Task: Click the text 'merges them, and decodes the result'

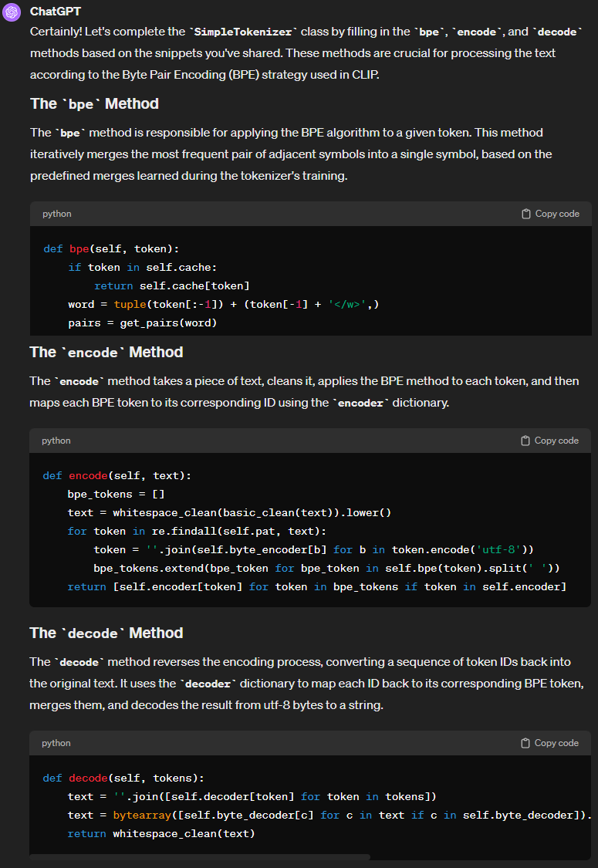Action: point(206,705)
